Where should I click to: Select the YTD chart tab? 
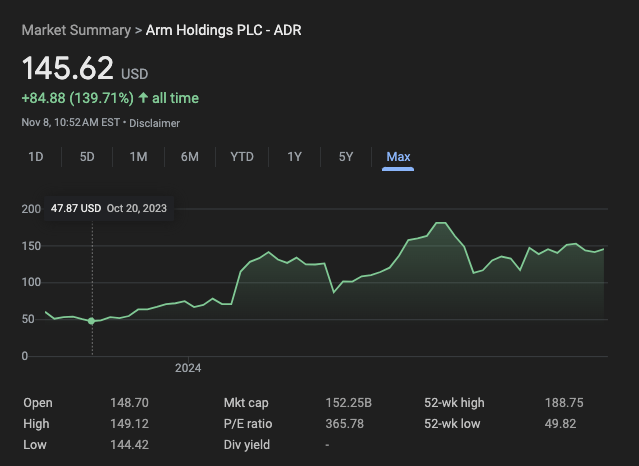click(242, 157)
